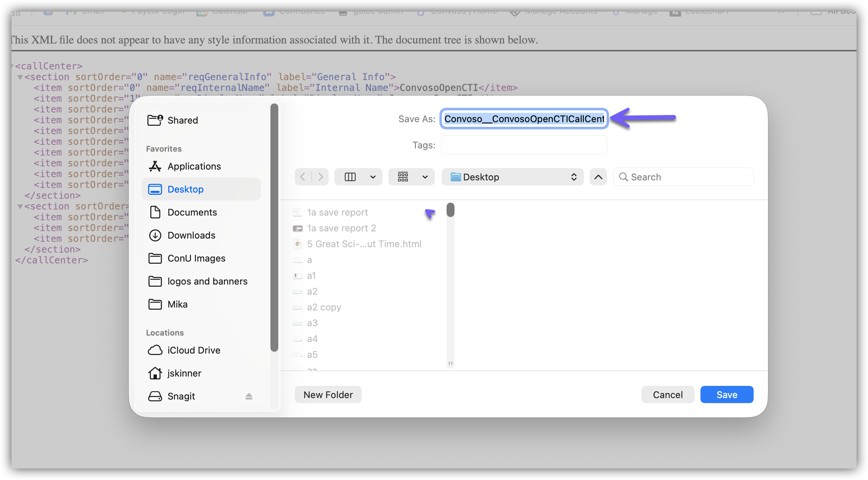
Task: Click the Tags input field
Action: 524,145
